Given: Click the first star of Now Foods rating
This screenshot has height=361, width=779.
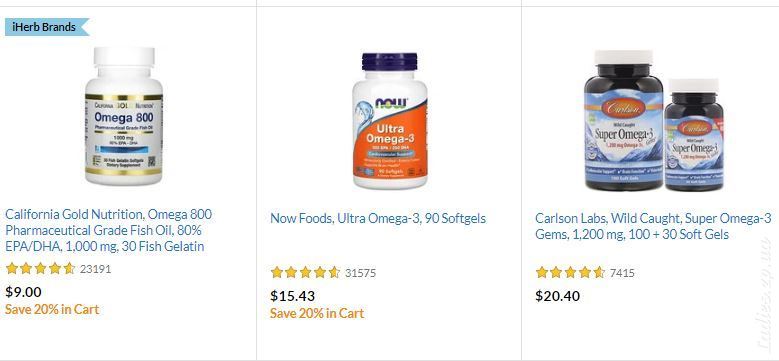Looking at the screenshot, I should [x=277, y=273].
